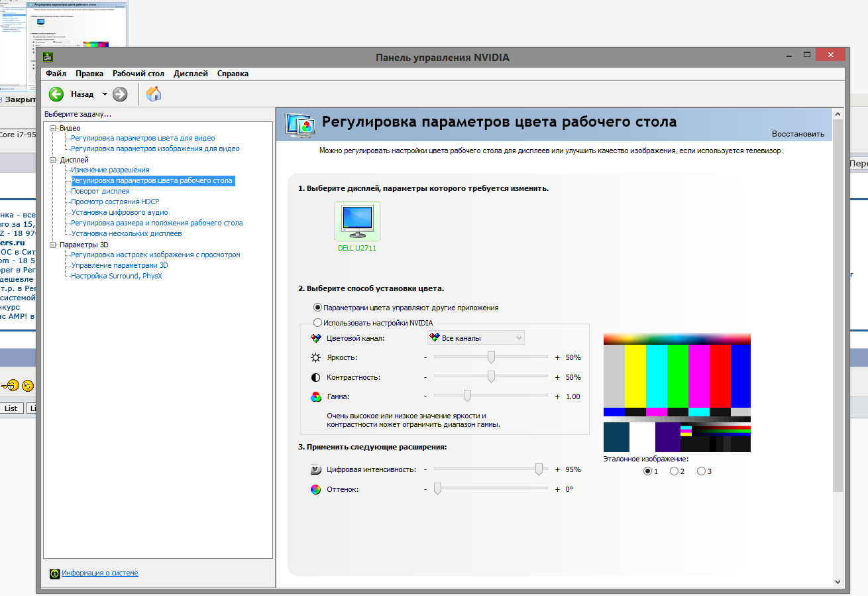This screenshot has width=868, height=596.
Task: Select the DELL U2711 monitor icon
Action: point(358,221)
